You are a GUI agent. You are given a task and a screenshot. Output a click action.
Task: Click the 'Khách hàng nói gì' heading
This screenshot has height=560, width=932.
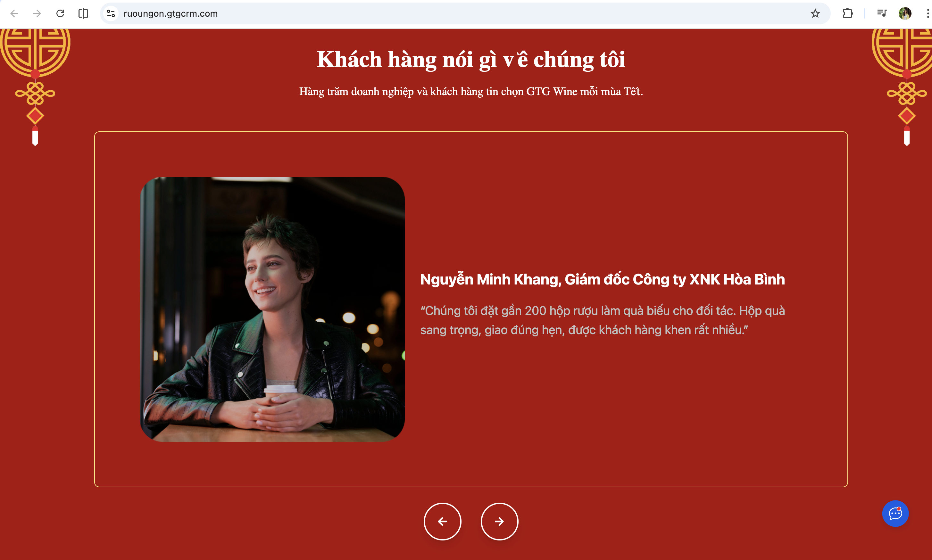[471, 60]
